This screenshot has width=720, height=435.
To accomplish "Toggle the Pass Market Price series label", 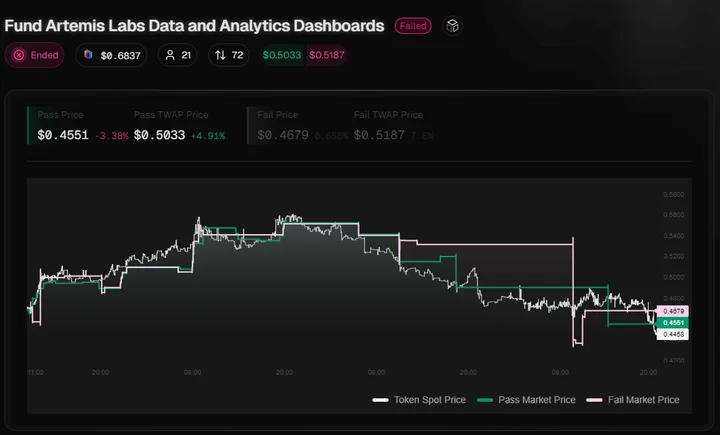I will [x=537, y=400].
